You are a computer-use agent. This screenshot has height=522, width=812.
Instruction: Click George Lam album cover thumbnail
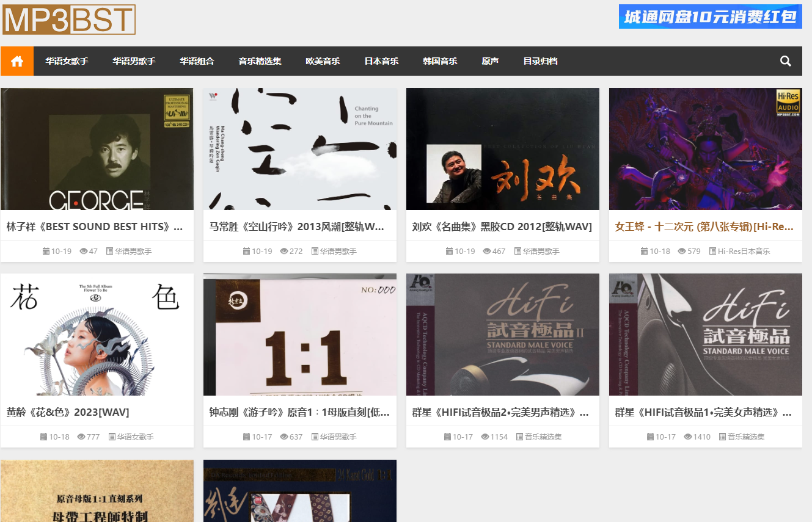pos(97,149)
